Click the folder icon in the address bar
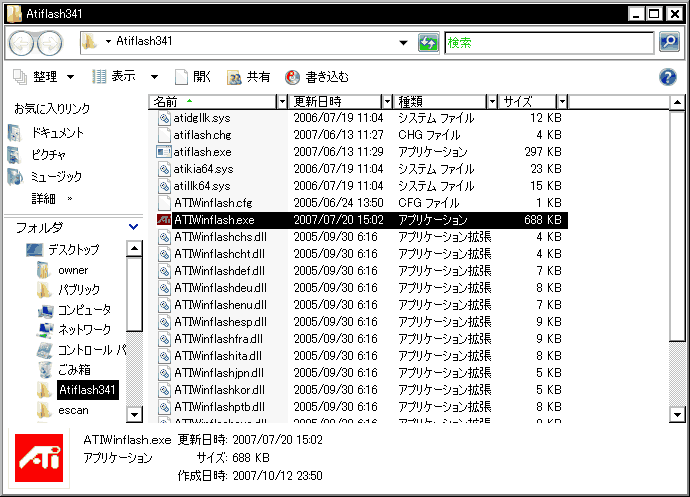The width and height of the screenshot is (690, 497). point(89,42)
